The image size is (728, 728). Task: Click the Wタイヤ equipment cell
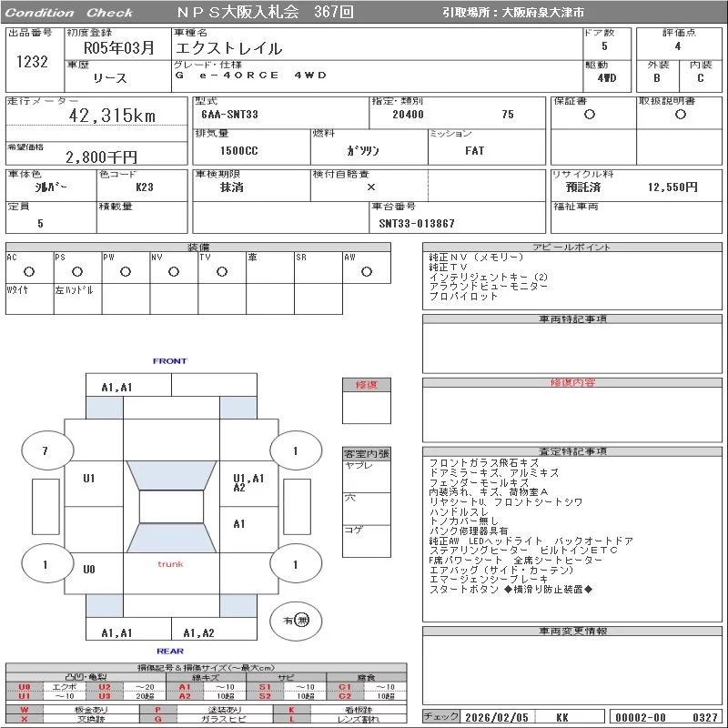tap(30, 299)
